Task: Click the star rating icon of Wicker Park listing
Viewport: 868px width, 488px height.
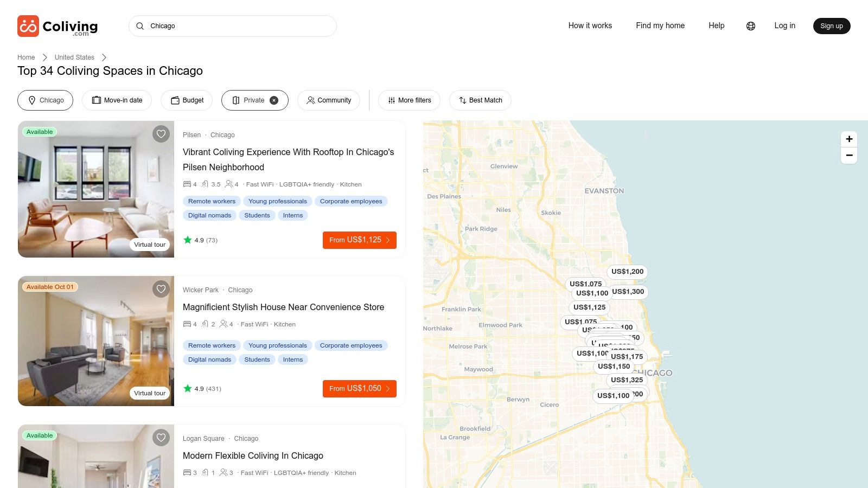Action: pyautogui.click(x=188, y=388)
